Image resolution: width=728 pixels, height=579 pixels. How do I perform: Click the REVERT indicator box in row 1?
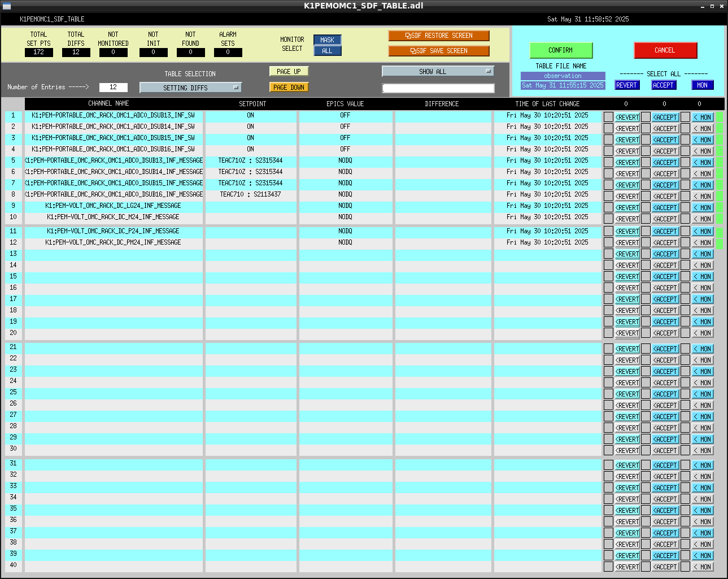(x=608, y=117)
